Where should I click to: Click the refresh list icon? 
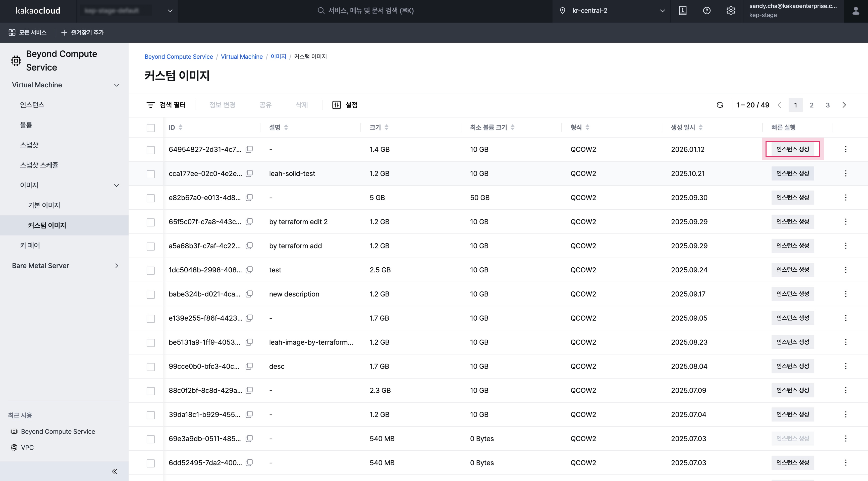[720, 105]
